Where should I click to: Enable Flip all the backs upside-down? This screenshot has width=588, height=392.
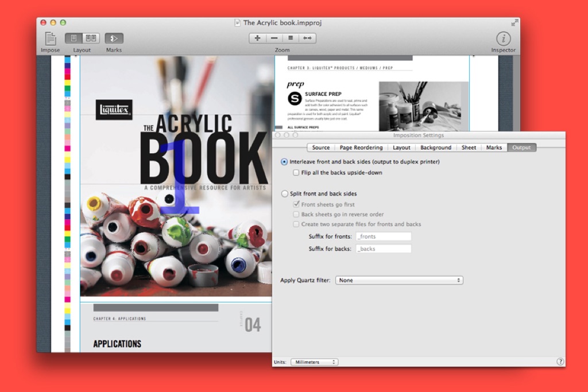point(296,173)
